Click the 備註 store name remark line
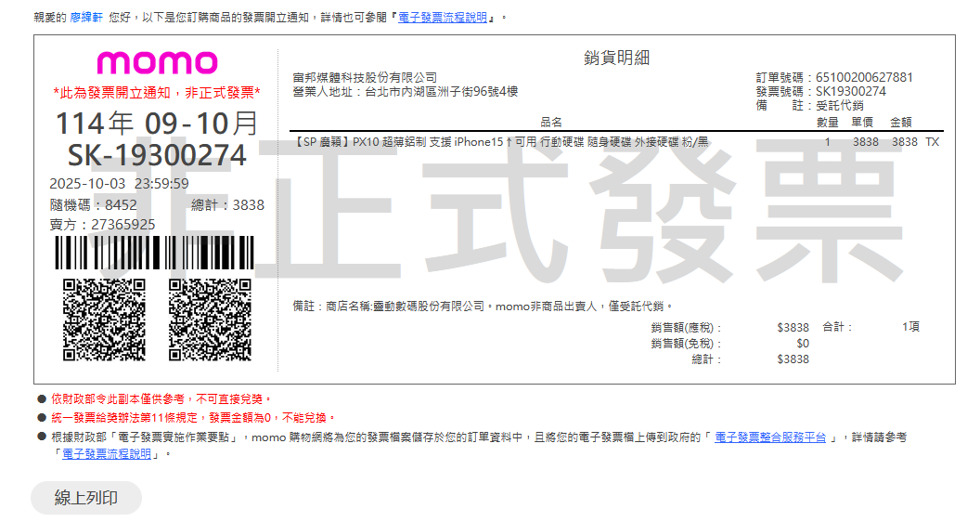 pyautogui.click(x=483, y=306)
